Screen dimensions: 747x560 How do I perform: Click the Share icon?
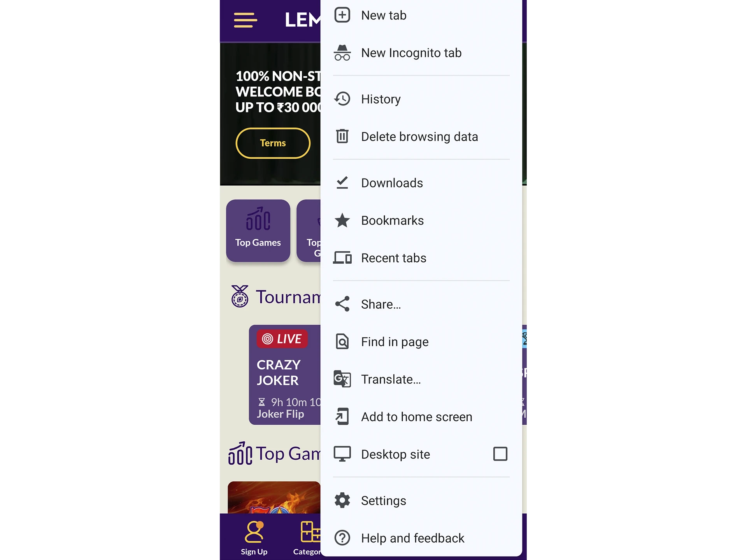(342, 304)
